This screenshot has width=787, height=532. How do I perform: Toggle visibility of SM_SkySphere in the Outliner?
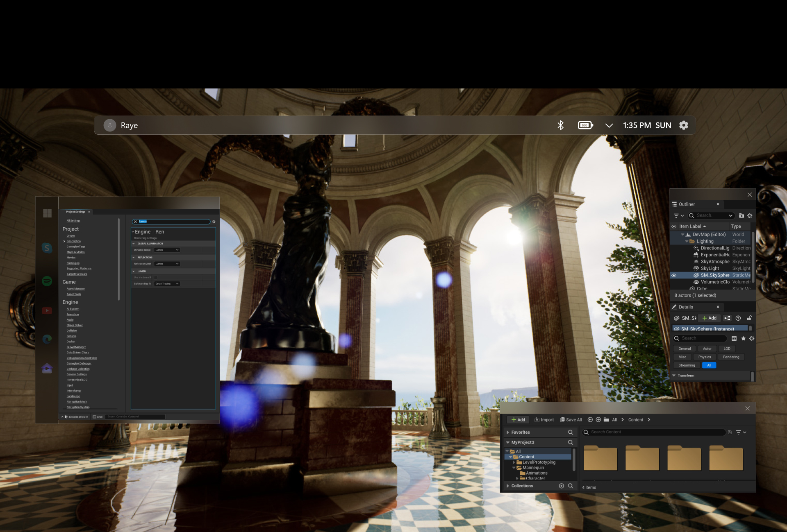click(674, 275)
